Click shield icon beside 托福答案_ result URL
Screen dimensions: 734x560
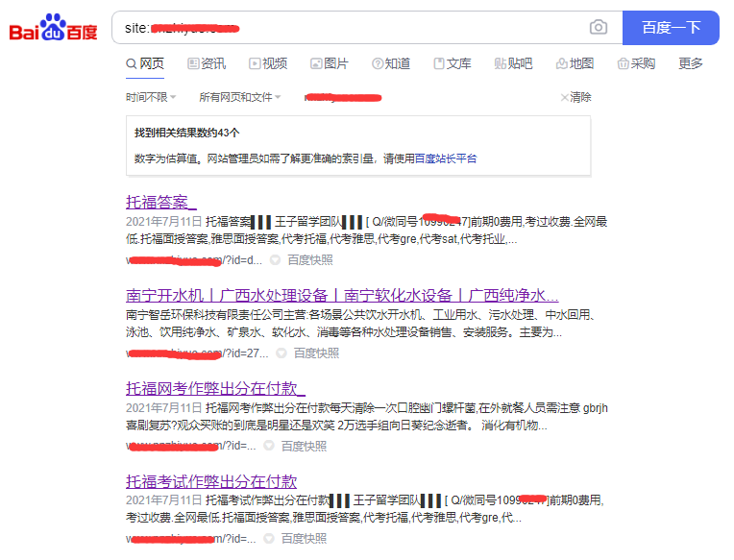coord(275,259)
